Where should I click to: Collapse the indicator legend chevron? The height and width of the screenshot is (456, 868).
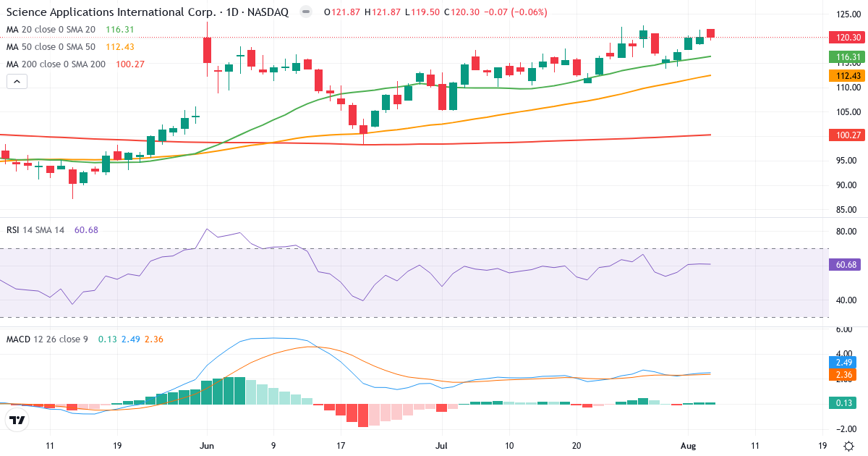click(x=17, y=82)
